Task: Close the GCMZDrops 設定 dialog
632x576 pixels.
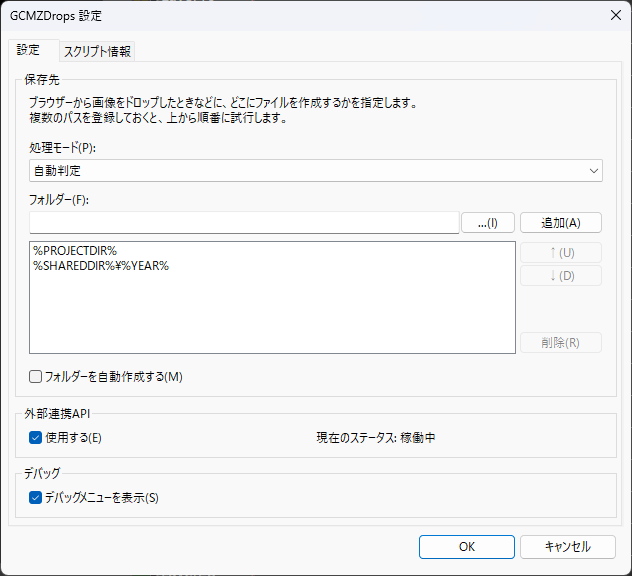Action: point(615,15)
